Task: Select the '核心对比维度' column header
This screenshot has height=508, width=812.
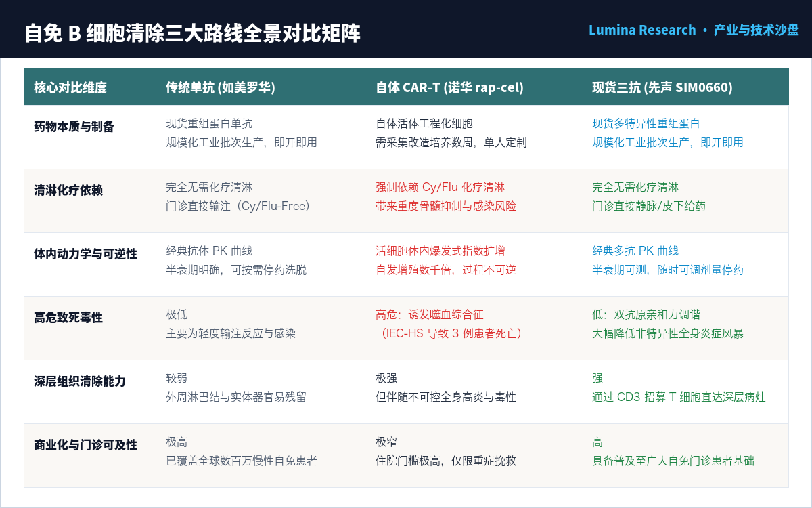Action: (70, 87)
